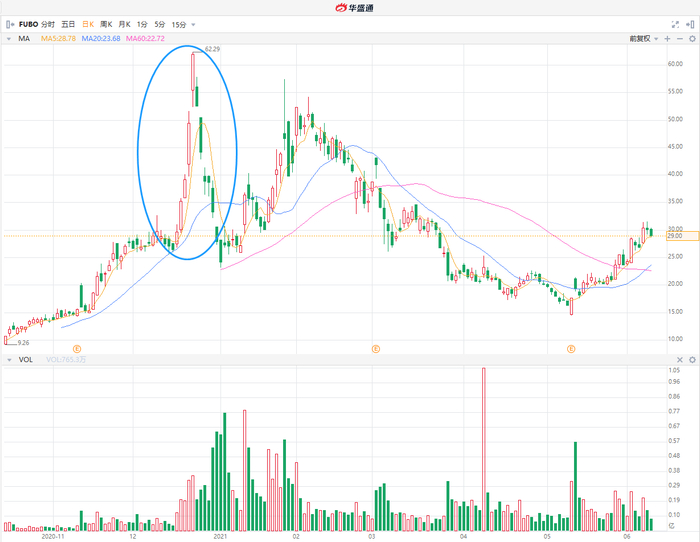The image size is (700, 542).
Task: Select the 日K daily candlestick tab
Action: (88, 25)
